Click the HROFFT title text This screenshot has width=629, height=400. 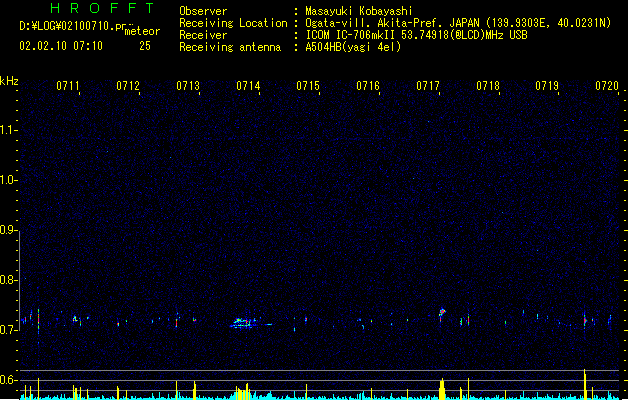click(102, 8)
